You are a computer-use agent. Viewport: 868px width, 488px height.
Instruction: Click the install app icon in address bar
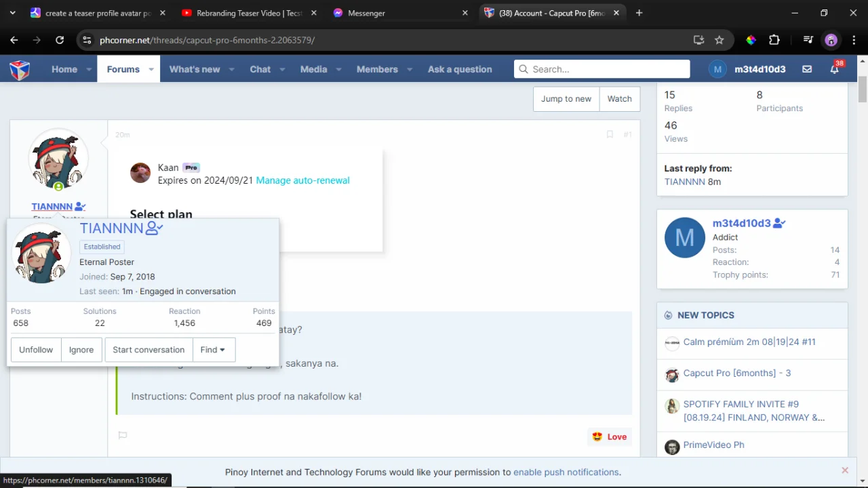pos(699,40)
